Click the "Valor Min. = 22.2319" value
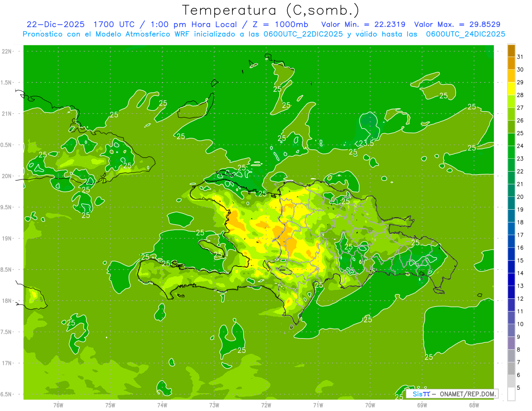Screen dimensions: 532x411 coord(364,24)
